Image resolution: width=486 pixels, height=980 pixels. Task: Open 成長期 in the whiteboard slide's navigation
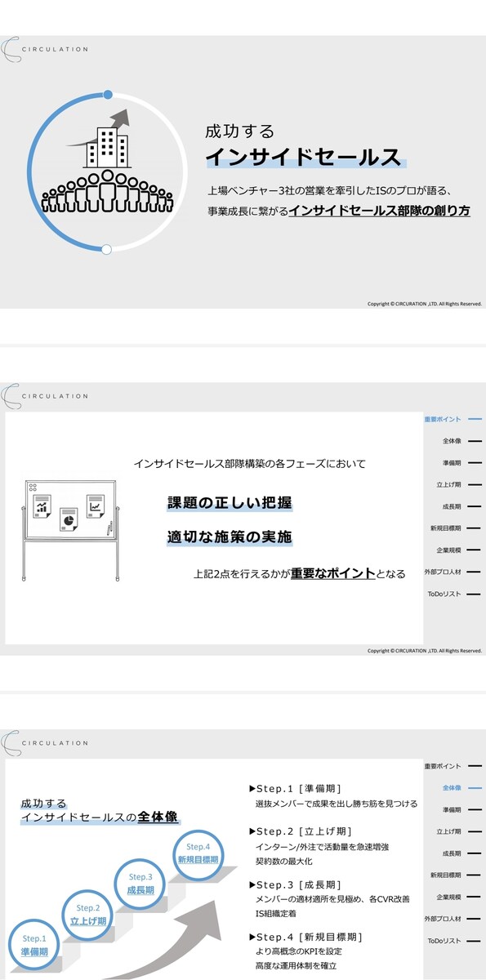coord(461,506)
